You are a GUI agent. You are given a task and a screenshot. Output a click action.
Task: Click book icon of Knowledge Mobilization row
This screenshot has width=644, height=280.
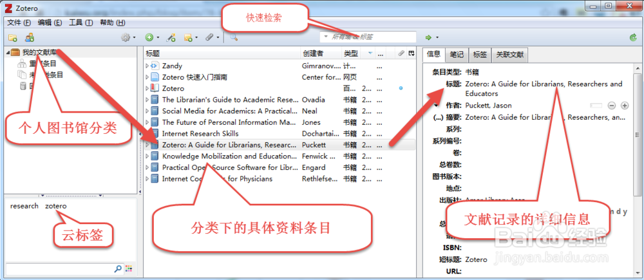click(x=155, y=156)
